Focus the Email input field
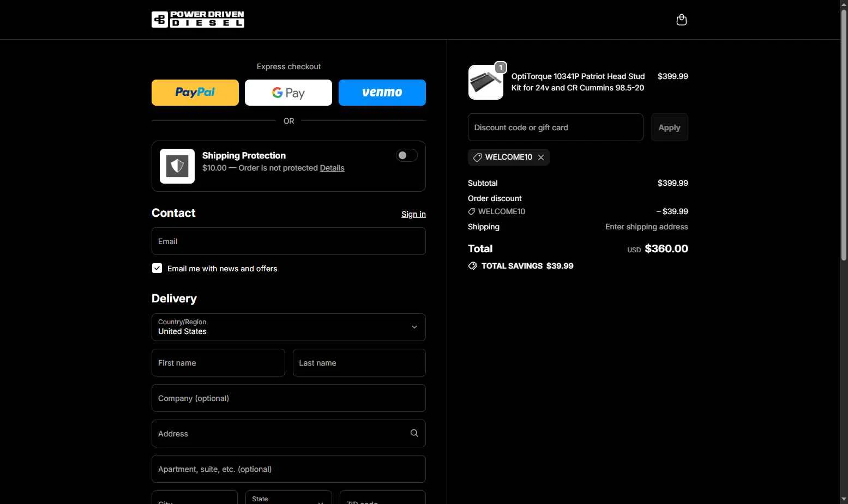Screen dimensions: 848x504 pos(288,241)
